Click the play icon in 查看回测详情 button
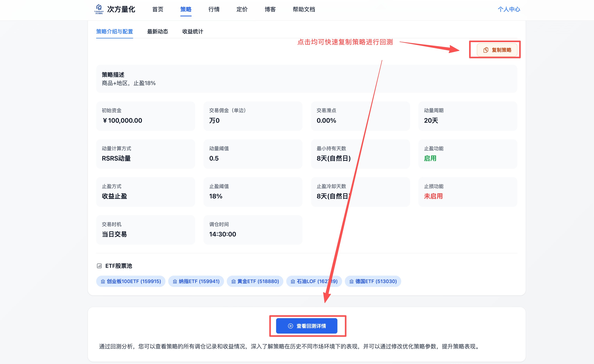 (291, 326)
